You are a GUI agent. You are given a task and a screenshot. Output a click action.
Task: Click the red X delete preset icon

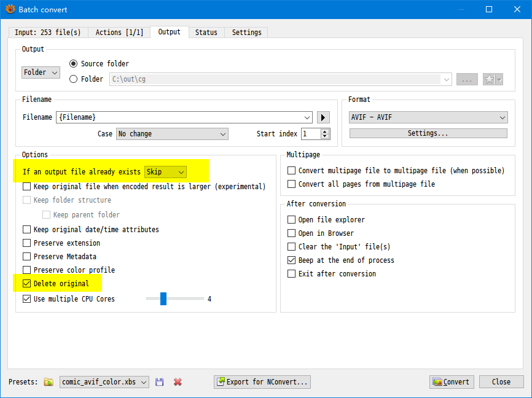178,382
